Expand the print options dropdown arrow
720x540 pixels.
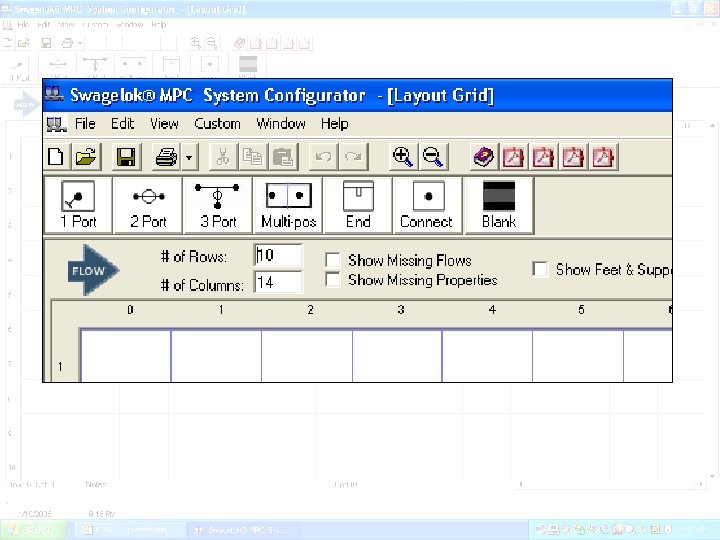(189, 157)
